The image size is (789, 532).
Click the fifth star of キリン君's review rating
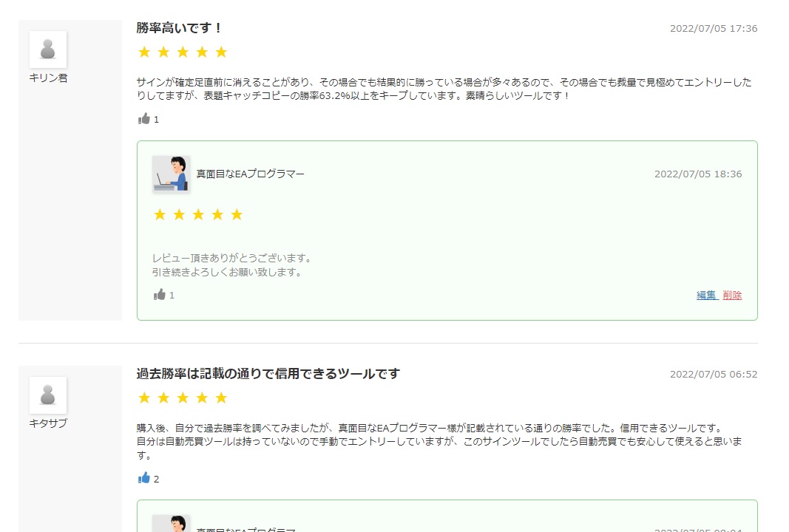click(221, 52)
